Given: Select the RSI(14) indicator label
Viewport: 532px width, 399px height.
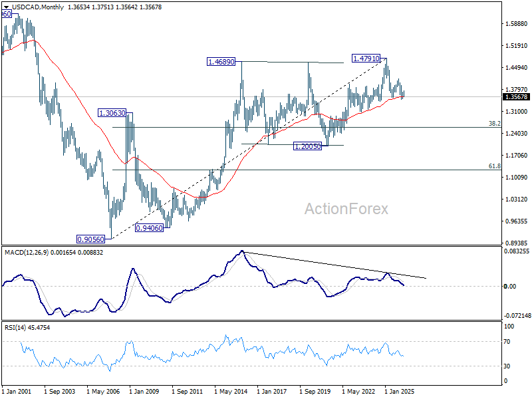Looking at the screenshot, I should tap(15, 327).
